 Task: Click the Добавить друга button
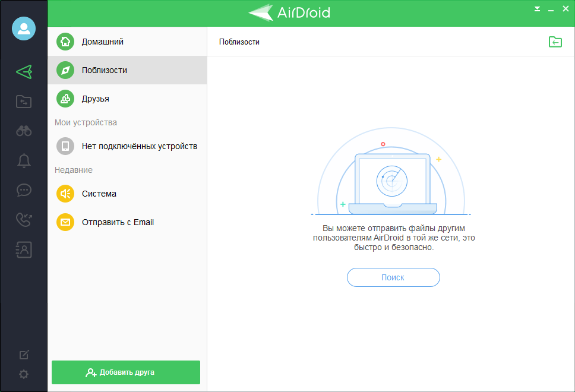pyautogui.click(x=125, y=372)
